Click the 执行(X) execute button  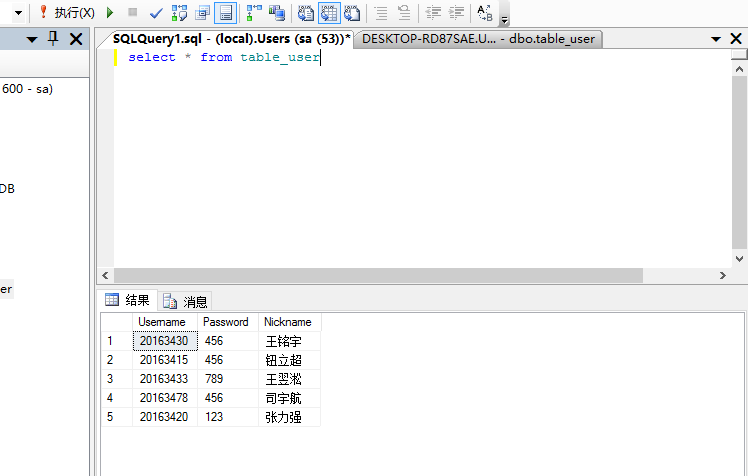point(67,13)
